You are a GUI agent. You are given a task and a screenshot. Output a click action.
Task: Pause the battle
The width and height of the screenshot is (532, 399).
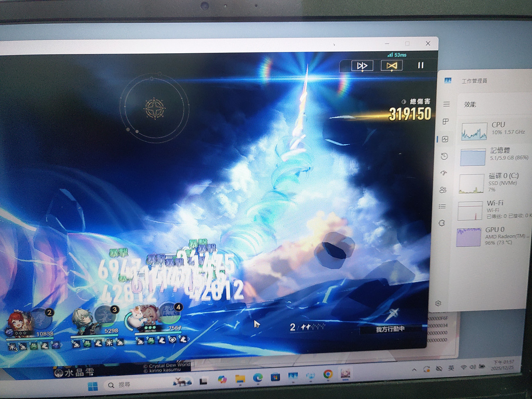(x=421, y=65)
